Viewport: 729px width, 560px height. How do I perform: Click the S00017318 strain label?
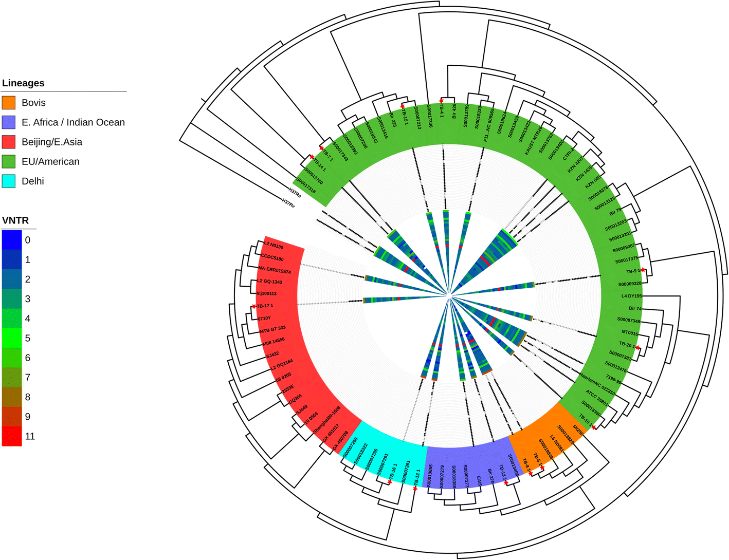(306, 185)
